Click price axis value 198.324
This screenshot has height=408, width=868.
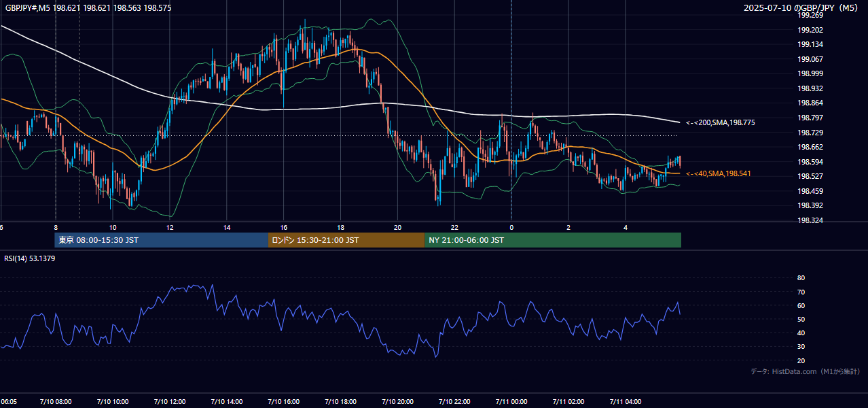810,220
